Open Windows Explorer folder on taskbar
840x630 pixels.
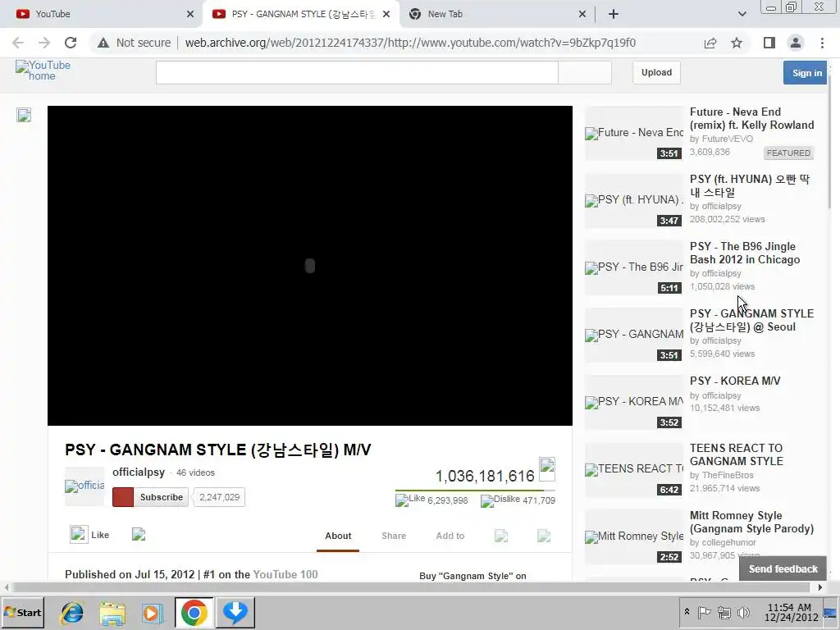coord(112,612)
